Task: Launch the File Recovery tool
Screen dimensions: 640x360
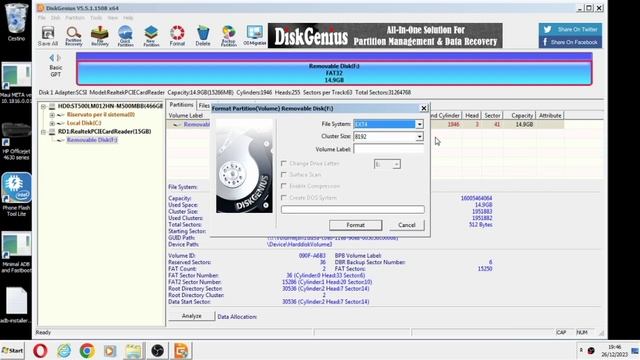Action: click(100, 36)
